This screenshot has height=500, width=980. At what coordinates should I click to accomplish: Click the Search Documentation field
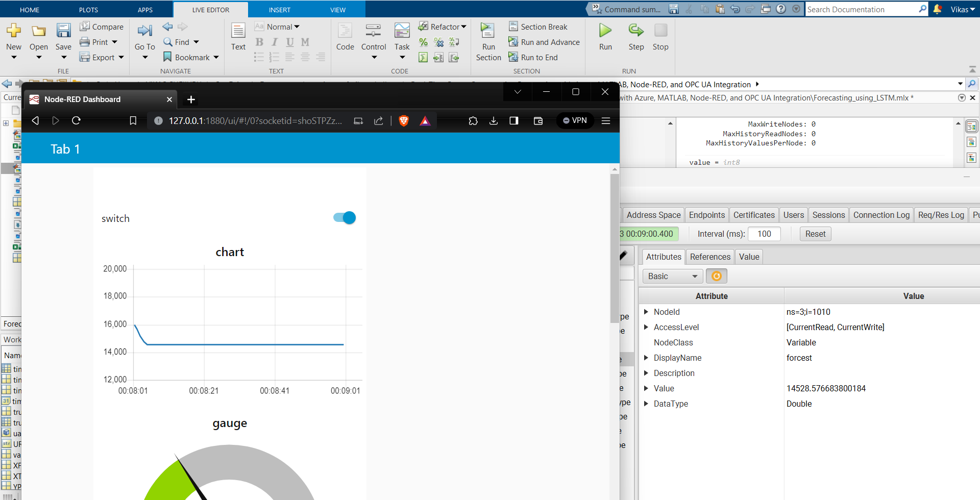tap(862, 9)
